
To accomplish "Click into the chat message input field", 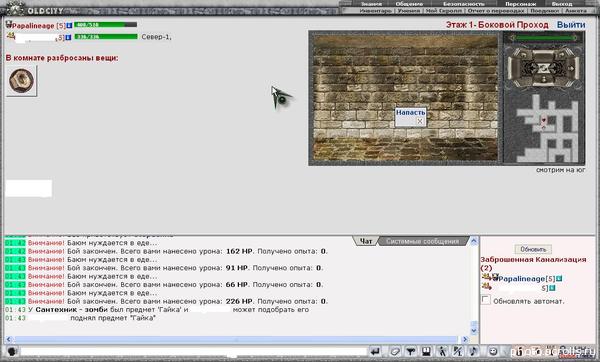I will [194, 351].
